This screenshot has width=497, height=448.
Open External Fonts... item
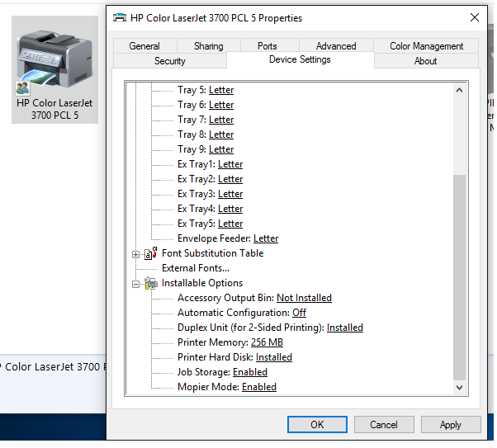point(196,268)
